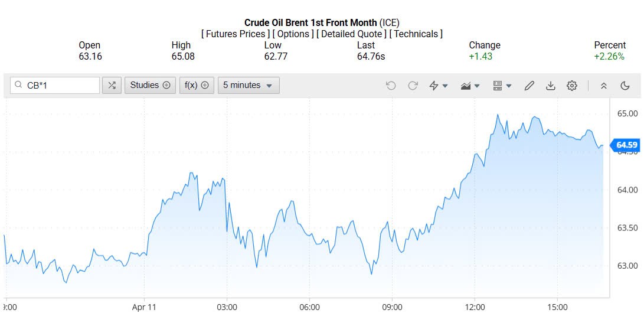Viewport: 644px width, 313px height.
Task: Undo the last chart action
Action: (391, 86)
